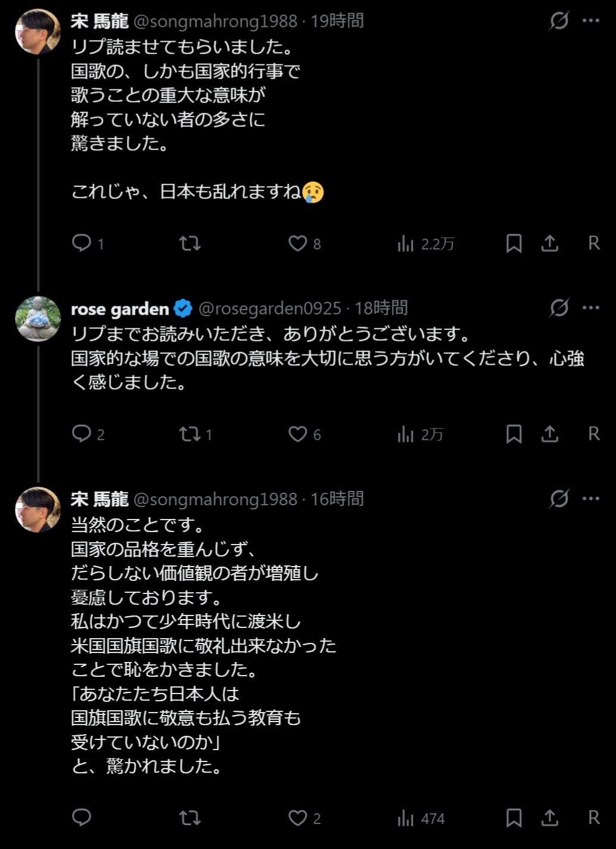View analytics showing 2.2万 views
616x849 pixels.
click(425, 244)
